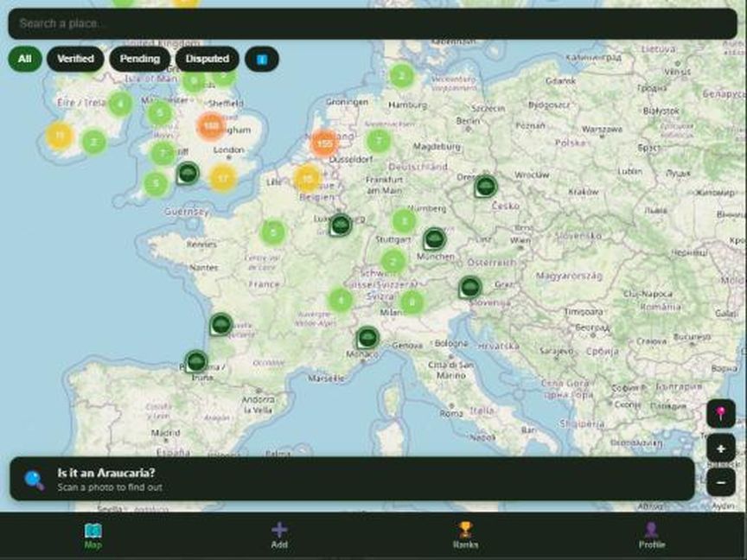Viewport: 747px width, 560px height.
Task: Click the pink pin locate-me button
Action: click(x=721, y=413)
